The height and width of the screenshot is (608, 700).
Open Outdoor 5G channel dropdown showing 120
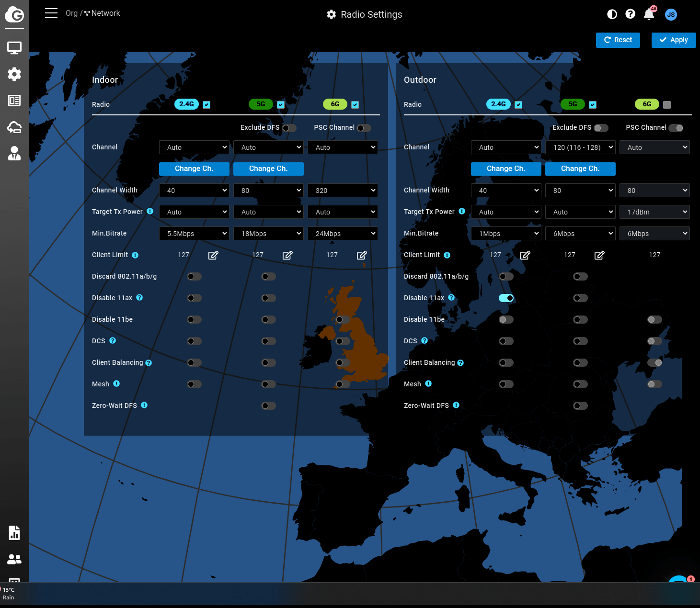580,147
